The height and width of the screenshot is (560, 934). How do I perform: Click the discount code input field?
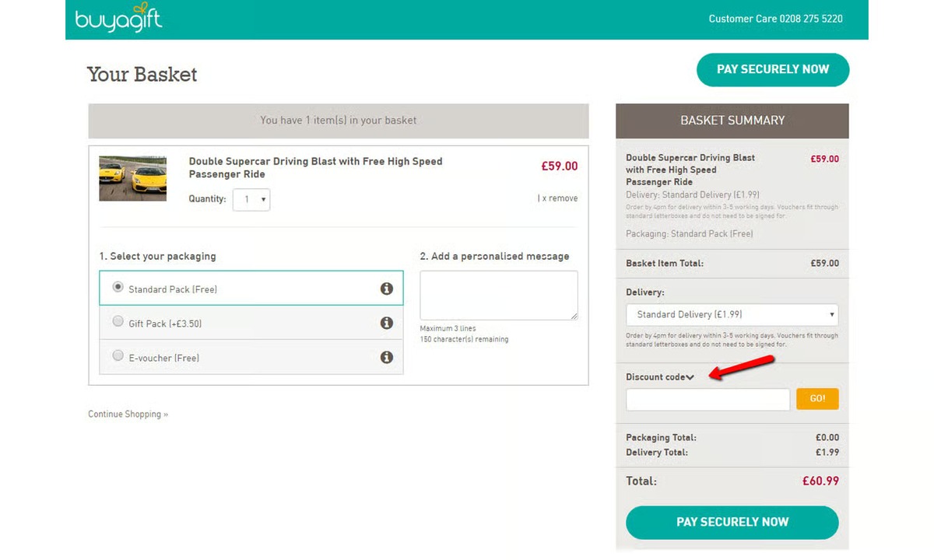[x=708, y=399]
